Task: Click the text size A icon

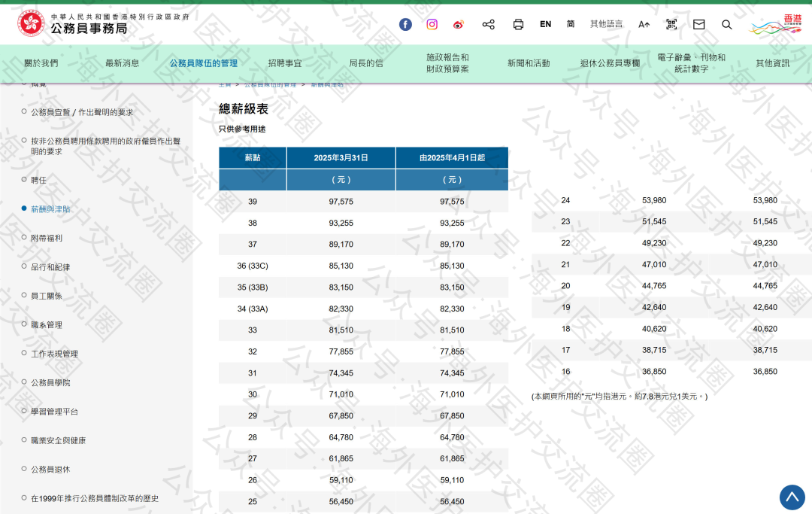Action: (644, 24)
